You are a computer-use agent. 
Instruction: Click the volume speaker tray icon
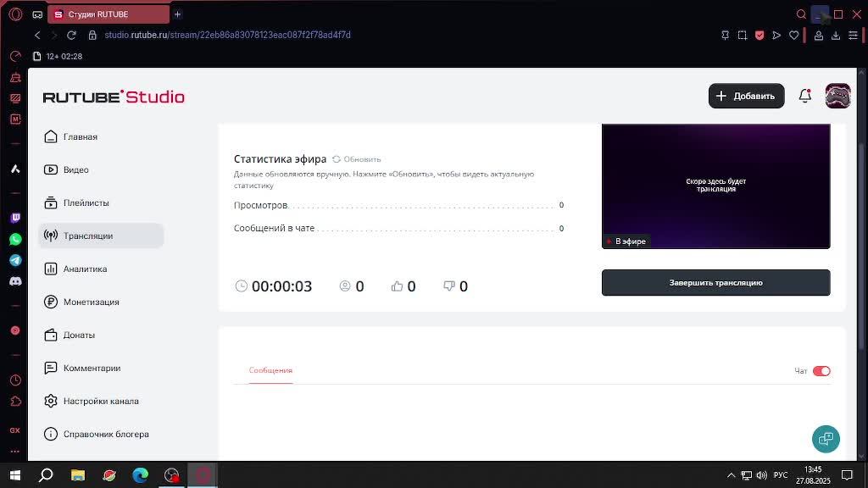pos(762,475)
